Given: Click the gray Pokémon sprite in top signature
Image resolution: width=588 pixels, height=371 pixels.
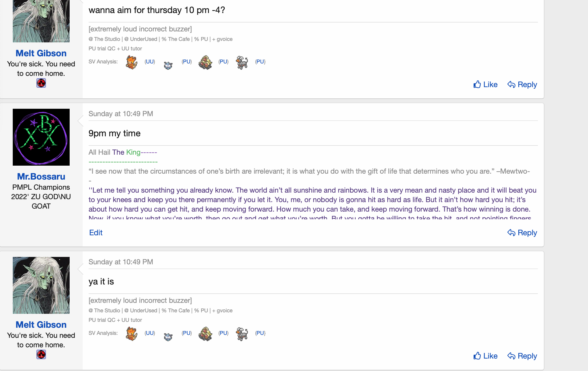Looking at the screenshot, I should 242,62.
